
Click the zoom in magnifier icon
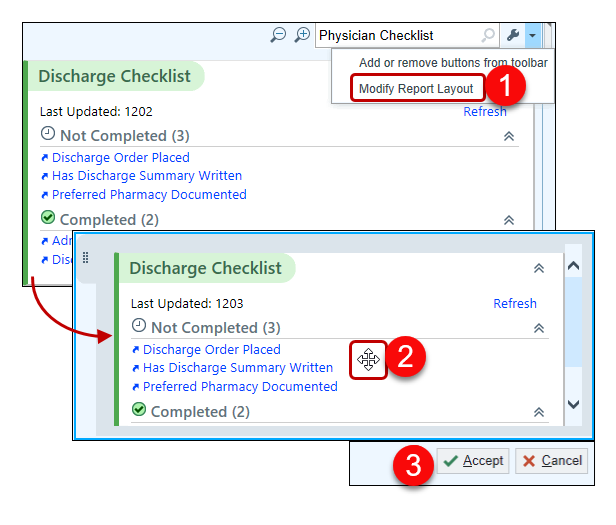click(302, 35)
